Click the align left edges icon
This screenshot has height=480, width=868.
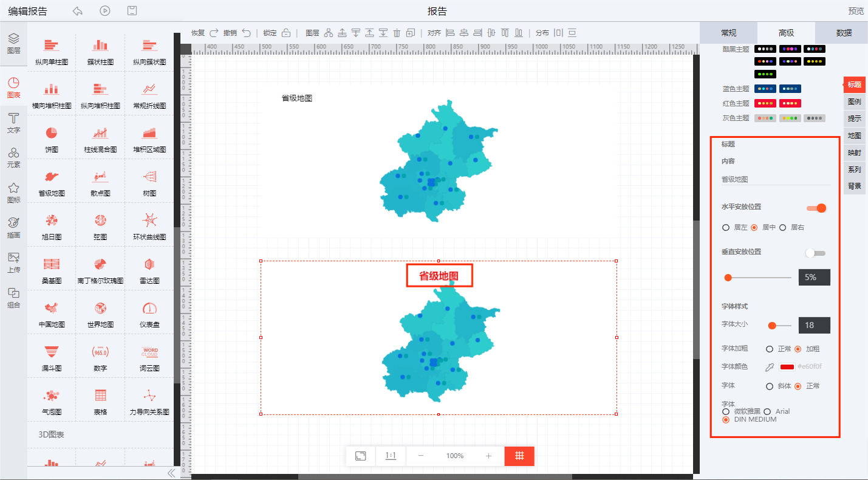[450, 33]
